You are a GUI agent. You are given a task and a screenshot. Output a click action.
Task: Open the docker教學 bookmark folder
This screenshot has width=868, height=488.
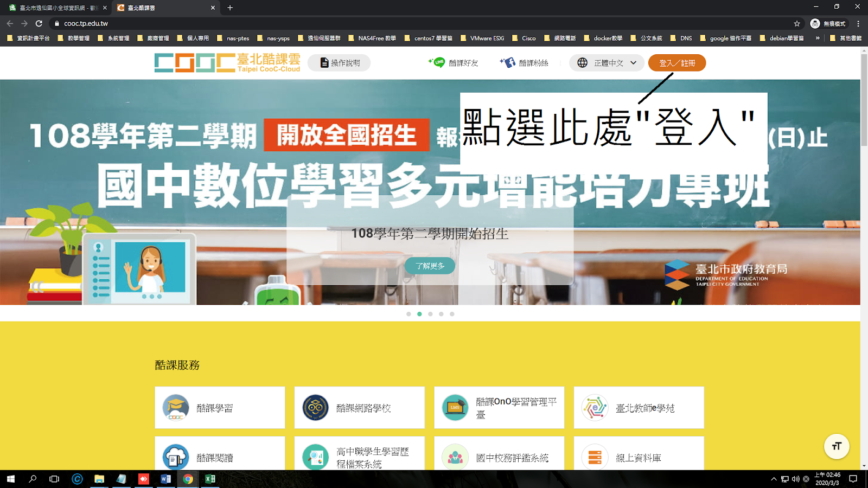(x=603, y=38)
